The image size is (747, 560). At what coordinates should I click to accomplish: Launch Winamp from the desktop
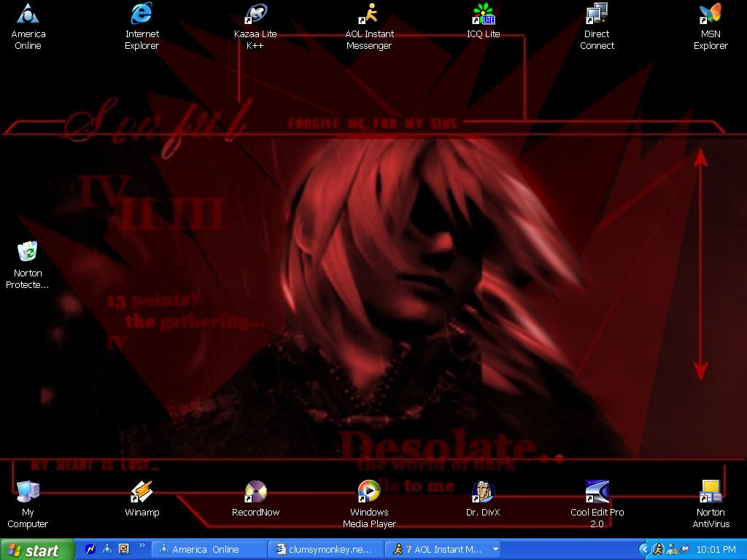[142, 493]
